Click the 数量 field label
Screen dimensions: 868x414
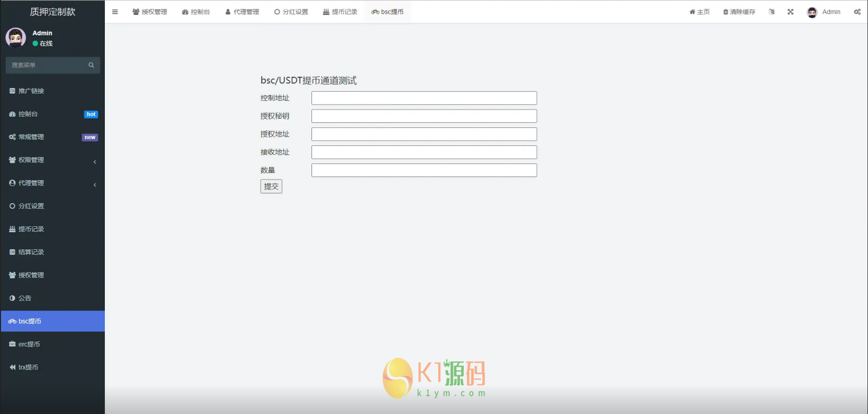(268, 170)
